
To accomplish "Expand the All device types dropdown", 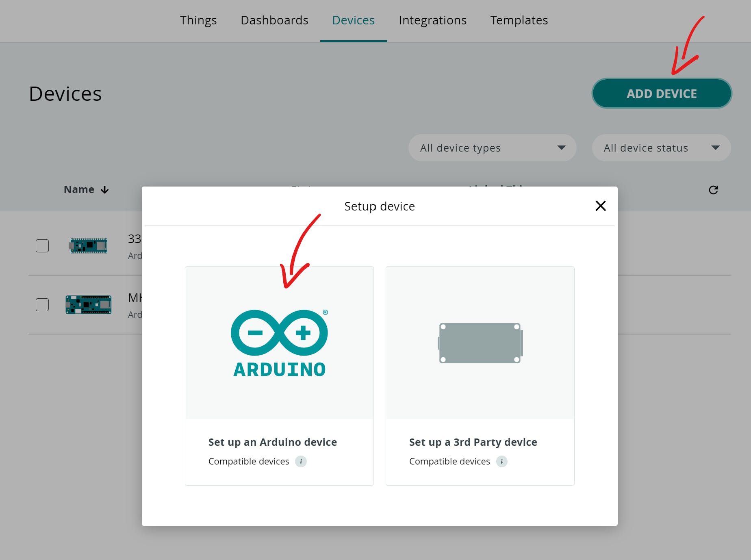I will [x=492, y=148].
